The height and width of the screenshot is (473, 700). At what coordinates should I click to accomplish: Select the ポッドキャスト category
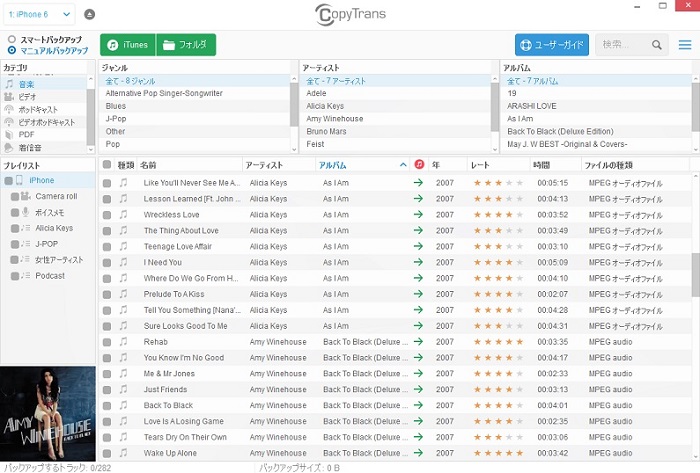tap(44, 109)
